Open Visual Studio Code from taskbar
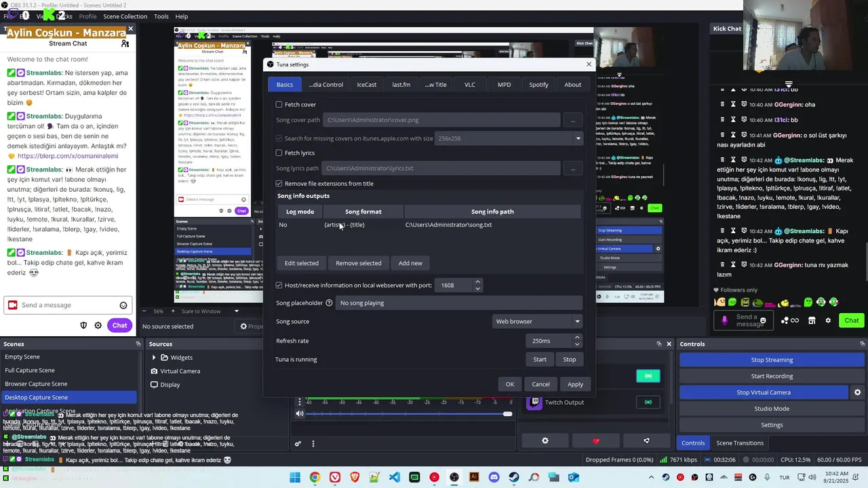 click(395, 477)
